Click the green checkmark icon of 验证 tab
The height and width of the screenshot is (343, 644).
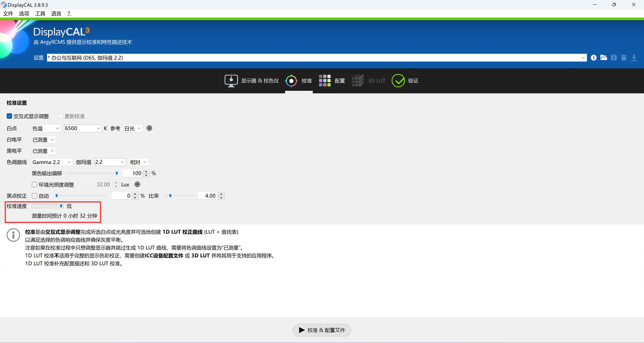coord(398,81)
